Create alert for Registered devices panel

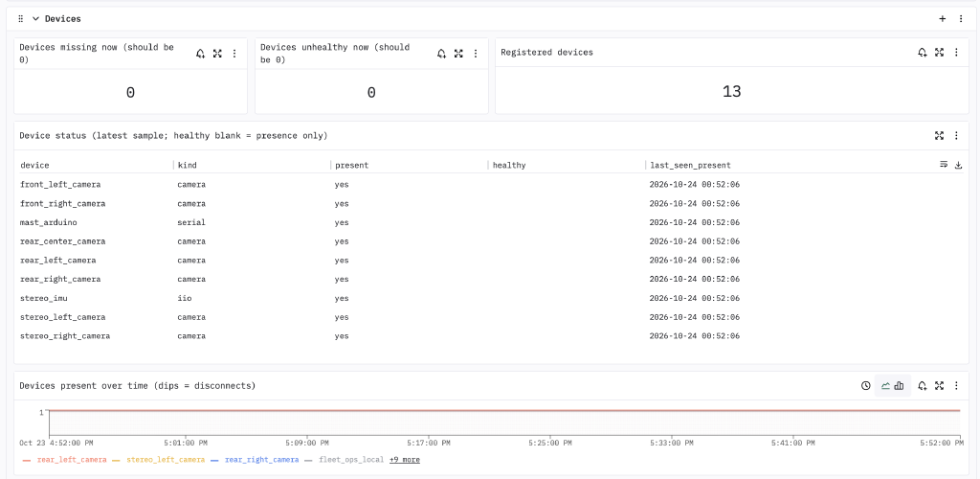(922, 53)
